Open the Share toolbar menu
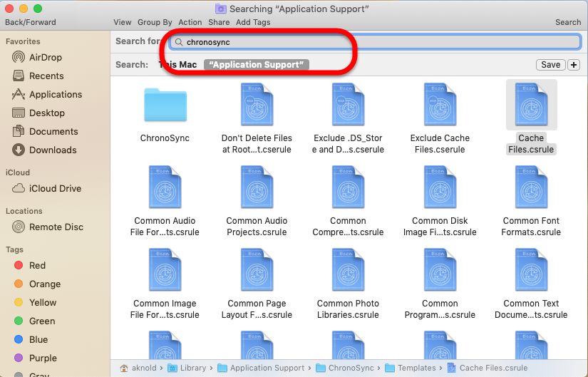Viewport: 588px width, 377px height. point(219,22)
